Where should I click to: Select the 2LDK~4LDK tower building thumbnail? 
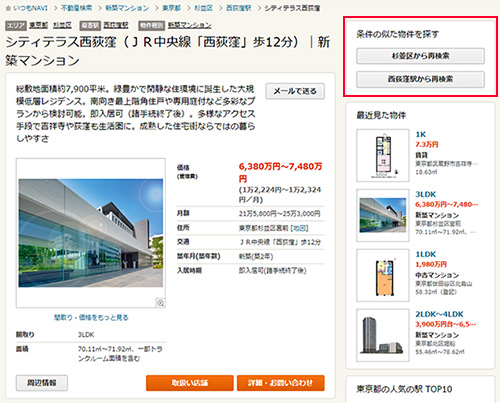pyautogui.click(x=383, y=335)
